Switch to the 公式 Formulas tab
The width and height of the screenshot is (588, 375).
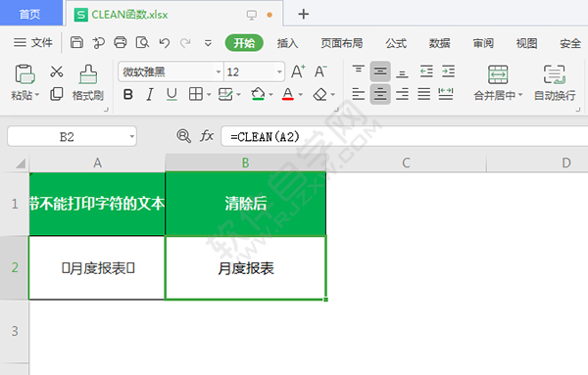396,43
